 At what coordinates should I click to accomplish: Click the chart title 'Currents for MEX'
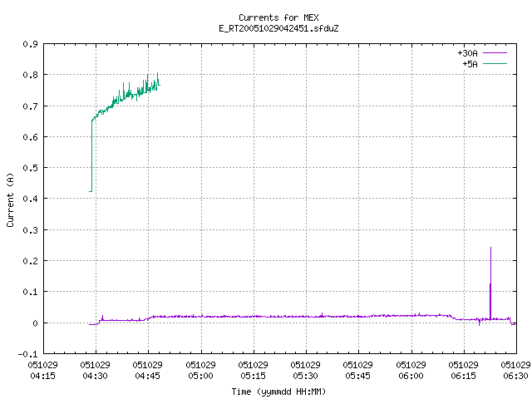click(x=278, y=17)
